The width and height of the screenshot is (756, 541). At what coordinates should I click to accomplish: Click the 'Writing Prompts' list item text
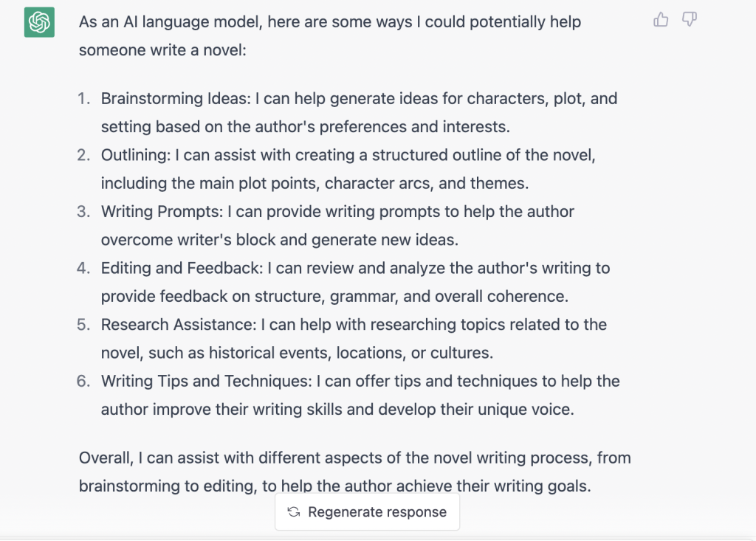tap(337, 225)
